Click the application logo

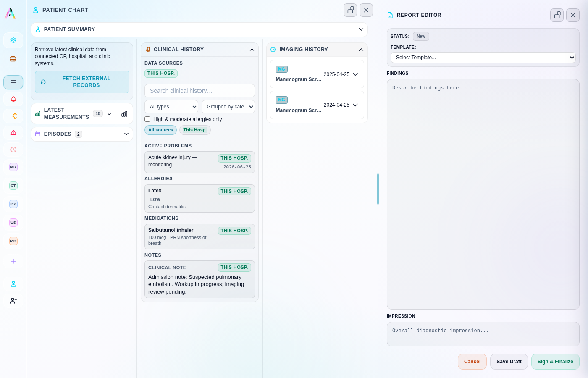click(10, 13)
